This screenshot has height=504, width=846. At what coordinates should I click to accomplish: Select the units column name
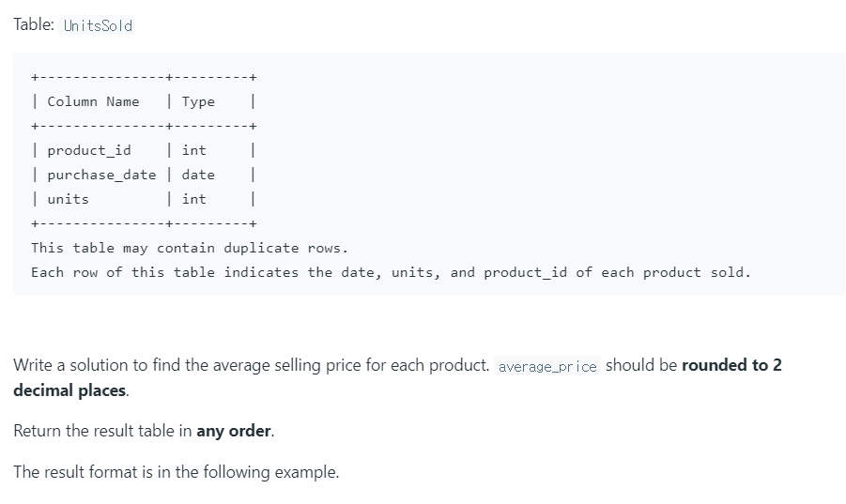pyautogui.click(x=68, y=199)
